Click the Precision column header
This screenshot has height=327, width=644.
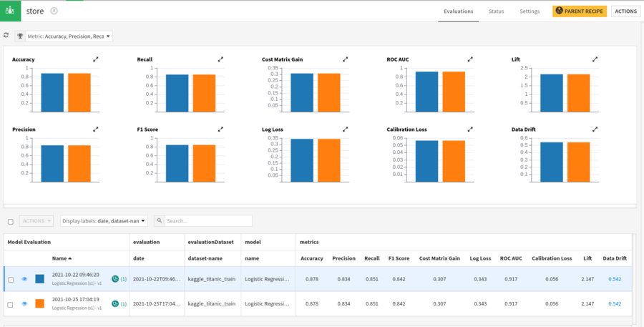pos(343,258)
